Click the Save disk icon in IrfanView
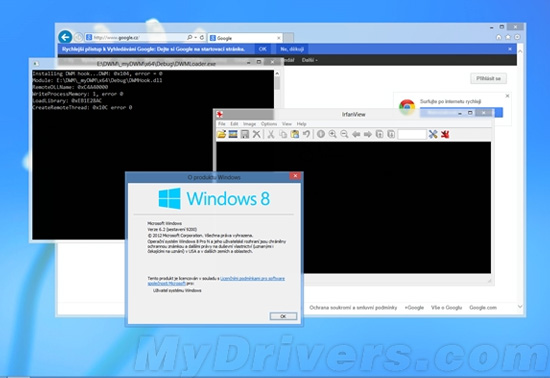 (x=245, y=134)
